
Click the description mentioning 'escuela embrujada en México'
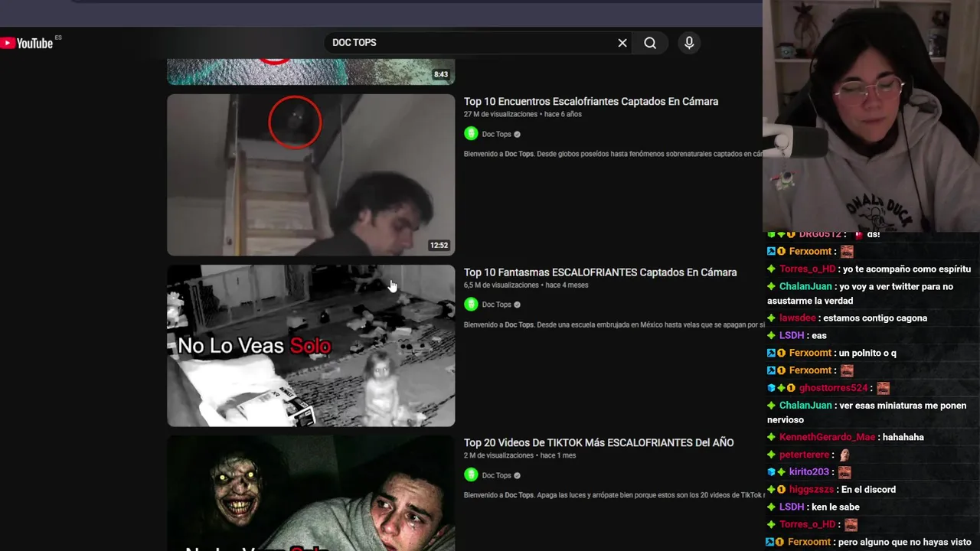coord(612,324)
